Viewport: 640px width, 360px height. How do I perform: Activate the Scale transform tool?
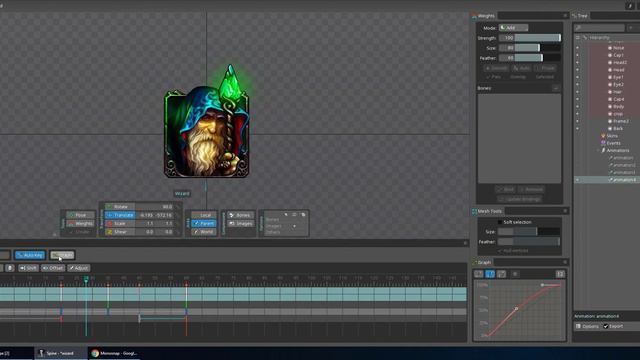[120, 223]
